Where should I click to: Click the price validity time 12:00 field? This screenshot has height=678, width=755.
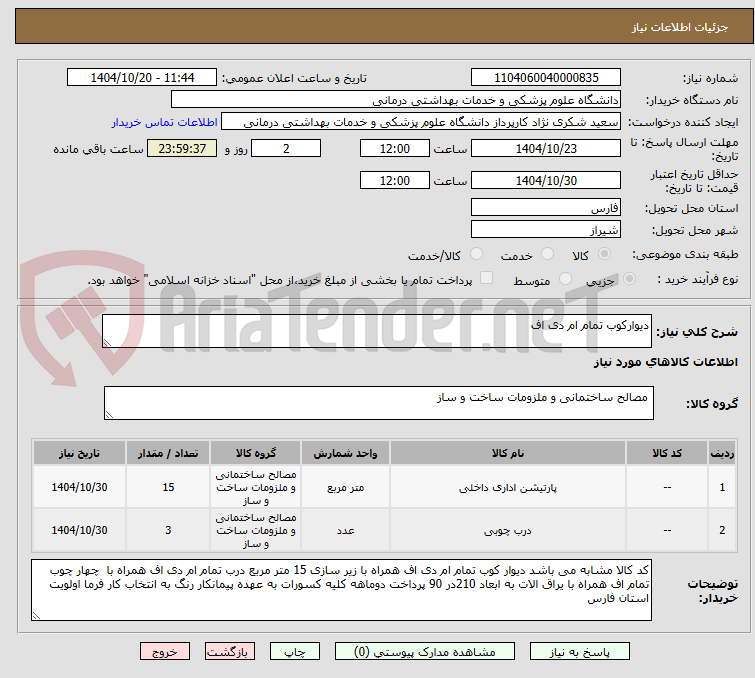pos(394,181)
